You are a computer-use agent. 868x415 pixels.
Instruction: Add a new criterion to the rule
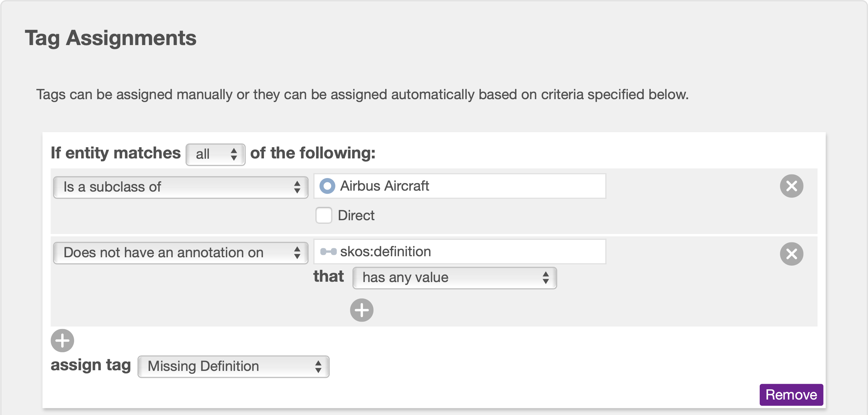point(62,341)
